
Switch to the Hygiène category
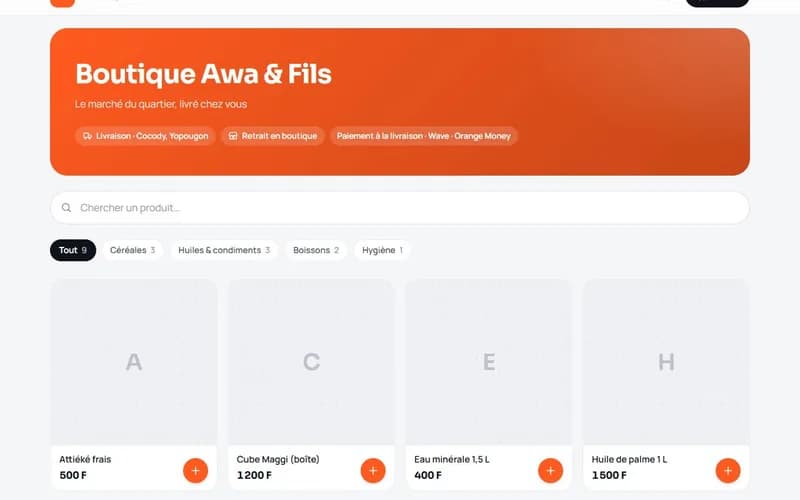click(382, 250)
